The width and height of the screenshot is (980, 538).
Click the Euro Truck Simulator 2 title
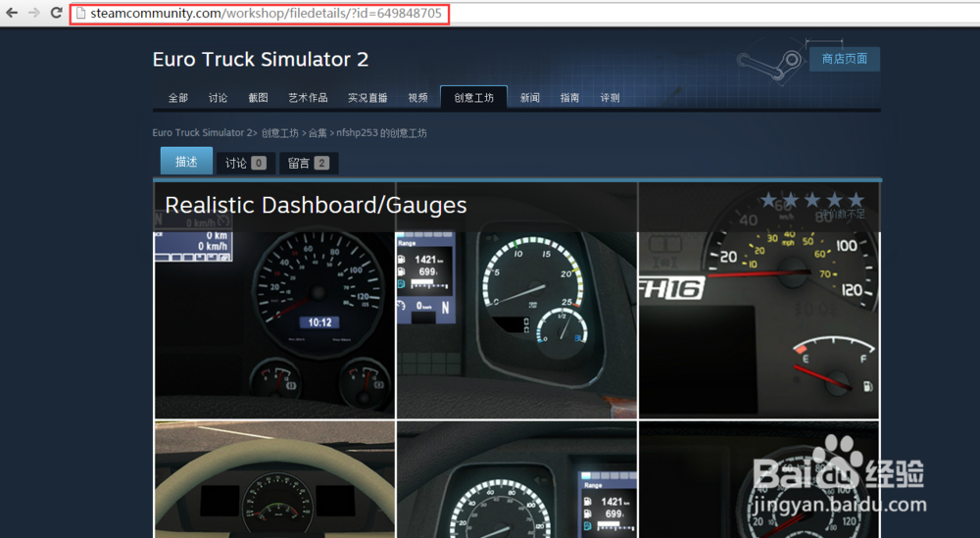coord(261,60)
